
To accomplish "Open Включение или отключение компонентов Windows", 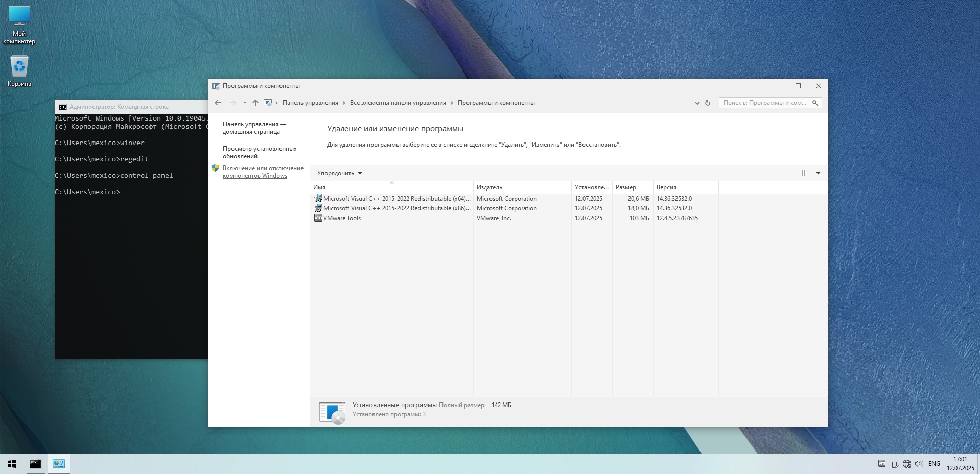I will tap(263, 172).
